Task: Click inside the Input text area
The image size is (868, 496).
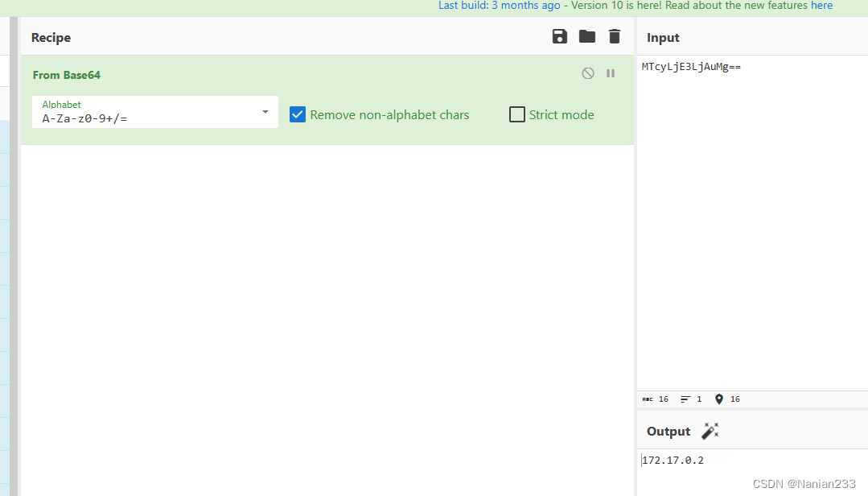Action: pos(752,223)
